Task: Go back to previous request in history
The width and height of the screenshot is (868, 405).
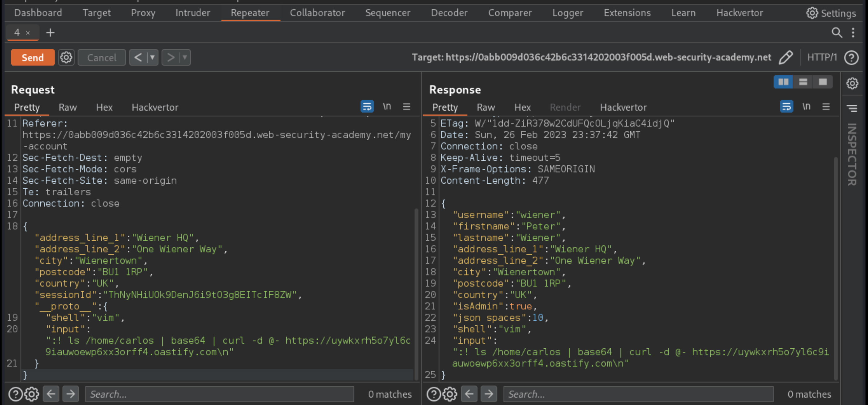Action: (x=138, y=57)
